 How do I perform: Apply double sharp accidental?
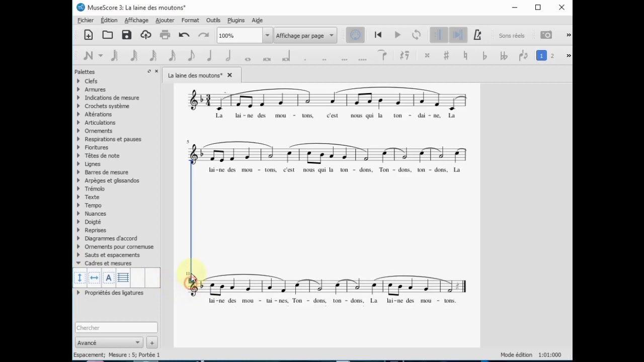(x=427, y=56)
